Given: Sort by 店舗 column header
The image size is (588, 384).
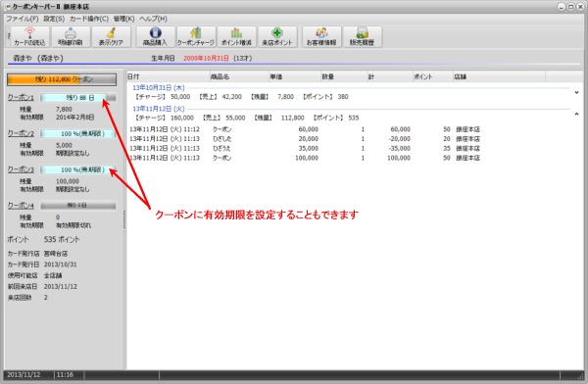Looking at the screenshot, I should click(499, 76).
